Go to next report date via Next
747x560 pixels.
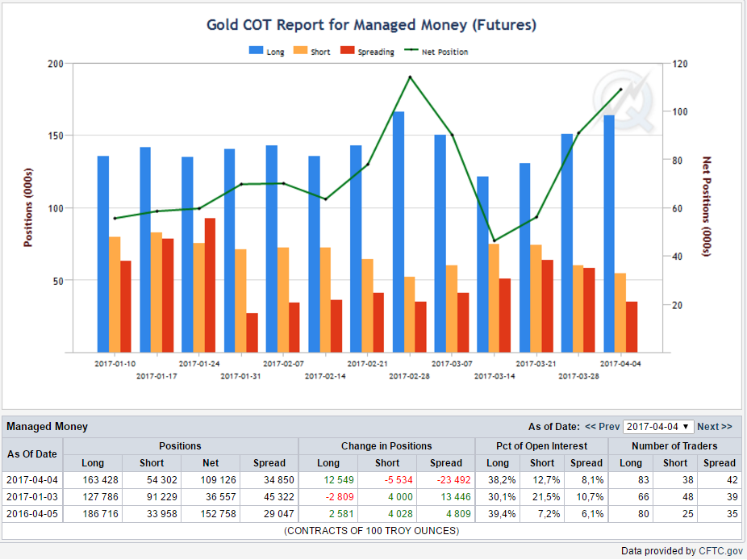point(714,426)
